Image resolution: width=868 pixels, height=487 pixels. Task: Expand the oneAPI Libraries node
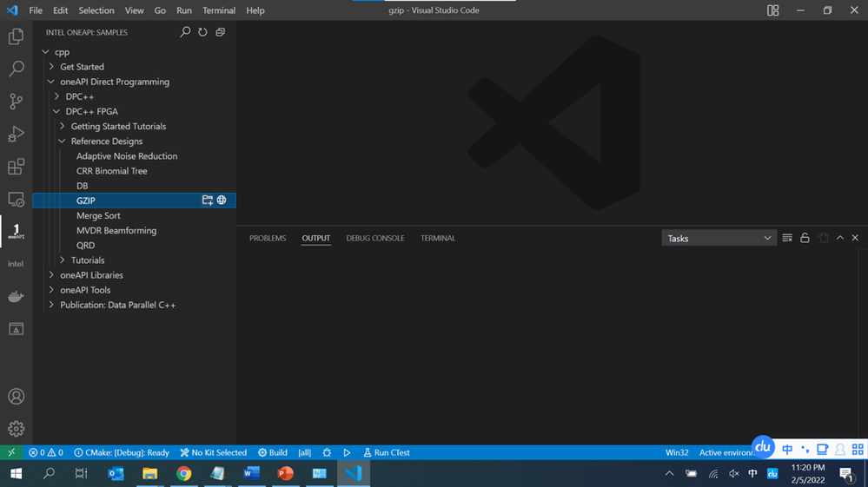point(51,275)
